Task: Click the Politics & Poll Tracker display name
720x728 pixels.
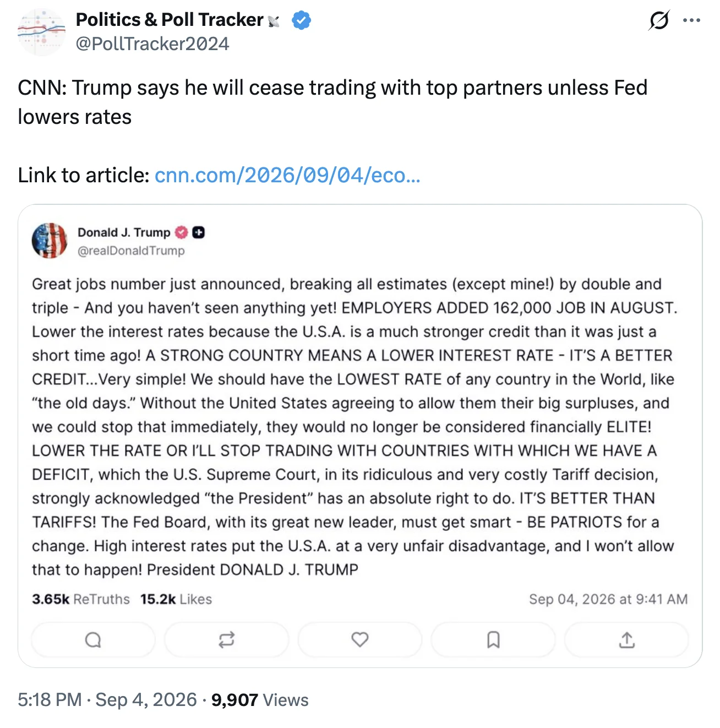Action: [170, 20]
